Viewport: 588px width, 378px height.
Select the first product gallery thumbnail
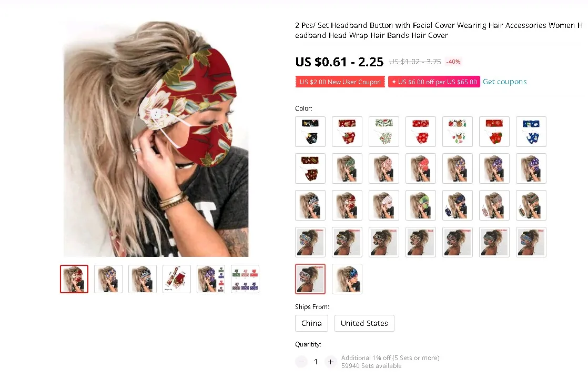coord(74,279)
